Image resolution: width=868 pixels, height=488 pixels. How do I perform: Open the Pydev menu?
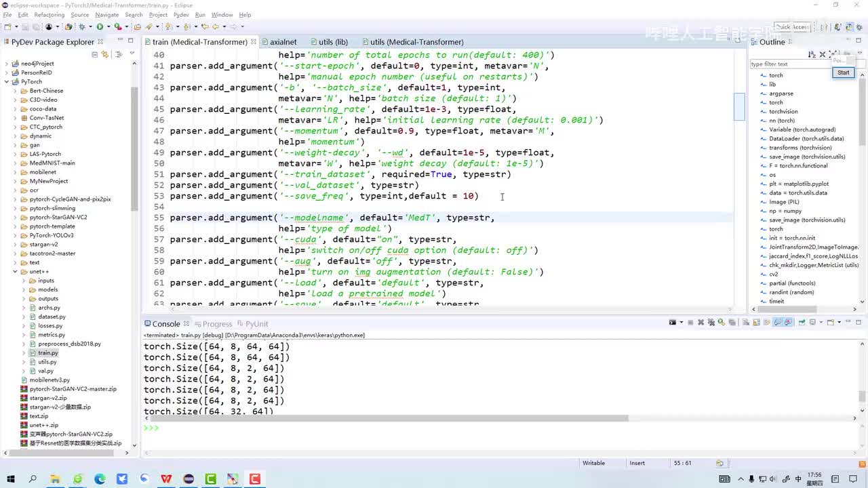(181, 14)
